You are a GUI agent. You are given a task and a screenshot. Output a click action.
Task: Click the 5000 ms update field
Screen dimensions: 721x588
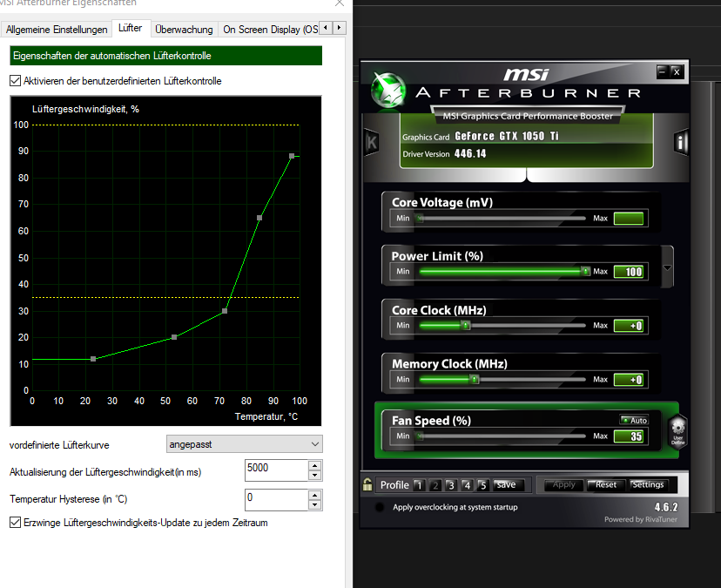pyautogui.click(x=276, y=470)
